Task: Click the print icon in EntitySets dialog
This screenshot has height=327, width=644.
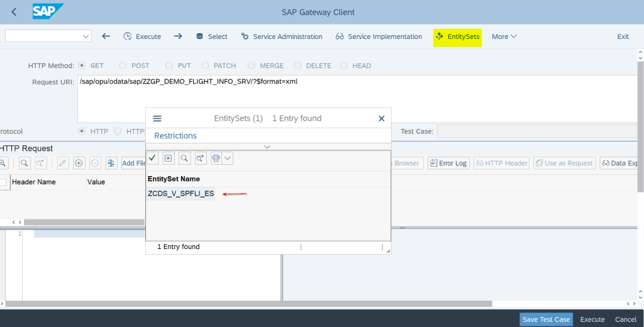Action: (216, 158)
